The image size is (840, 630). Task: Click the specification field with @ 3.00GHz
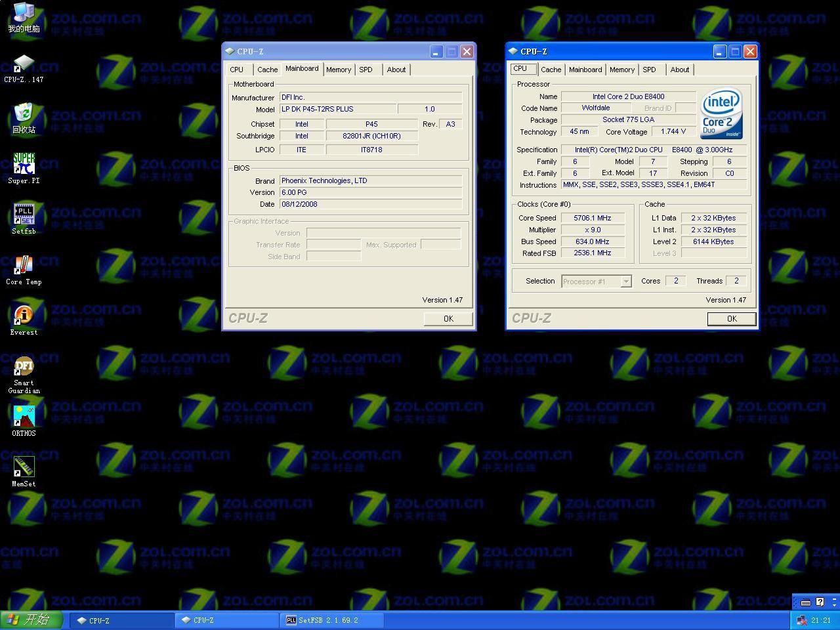coord(654,150)
